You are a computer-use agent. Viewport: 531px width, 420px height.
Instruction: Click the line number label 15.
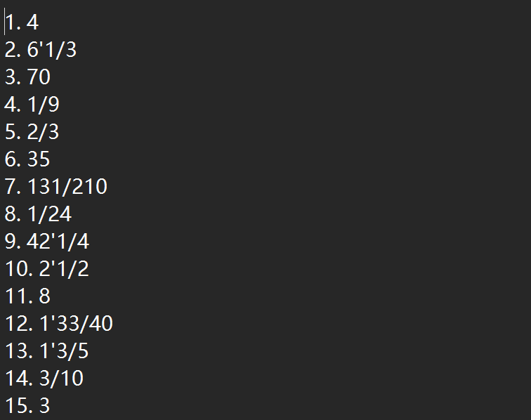click(19, 406)
